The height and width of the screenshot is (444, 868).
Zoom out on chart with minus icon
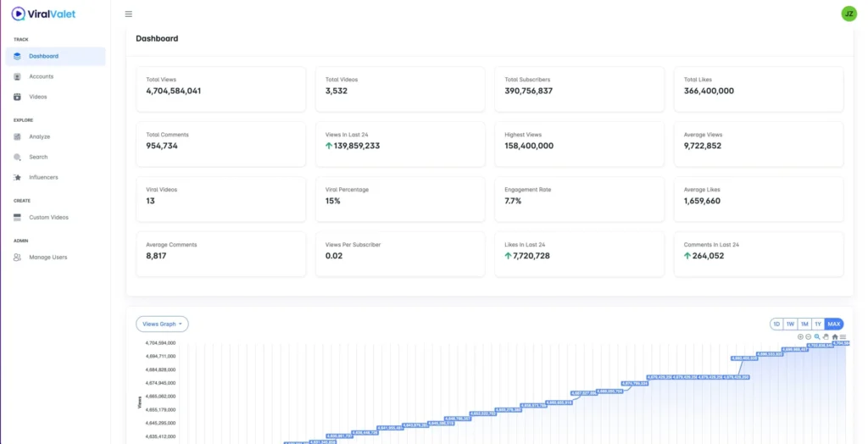[x=809, y=336]
